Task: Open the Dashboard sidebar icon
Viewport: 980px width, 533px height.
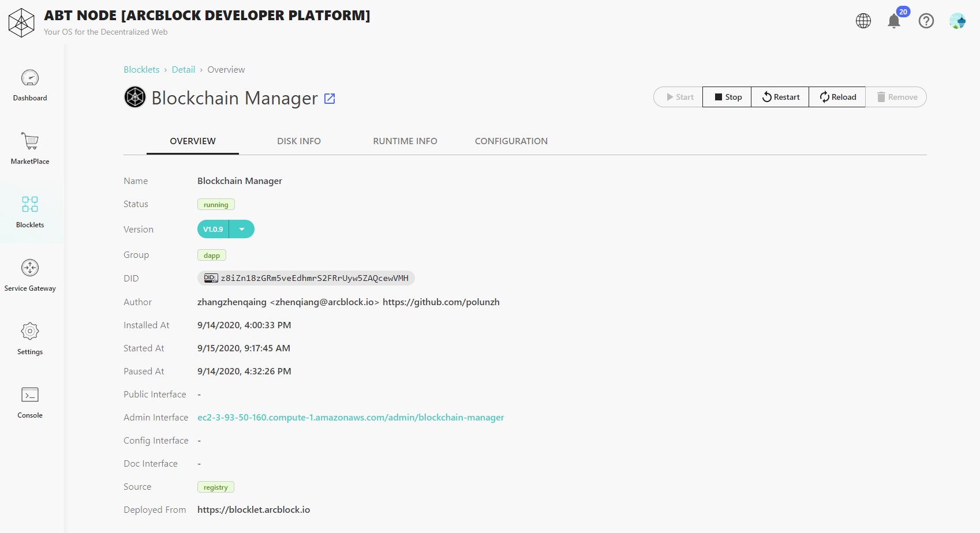Action: point(30,78)
